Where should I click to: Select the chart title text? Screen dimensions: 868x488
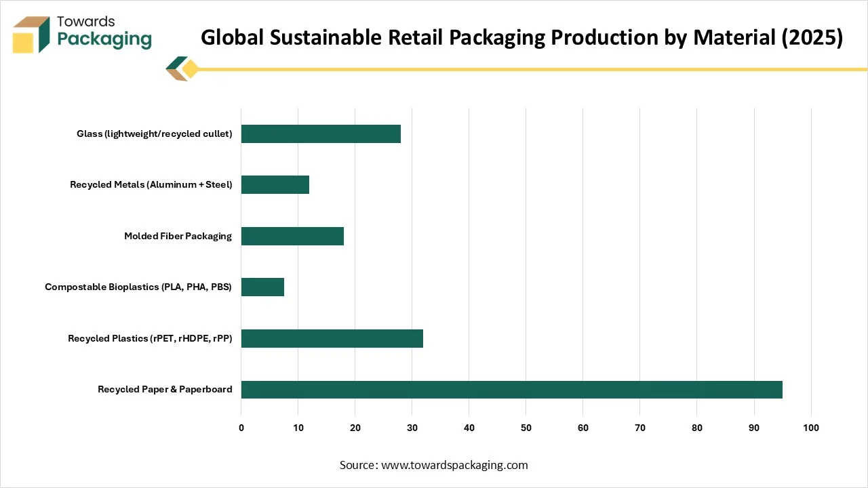pyautogui.click(x=521, y=38)
